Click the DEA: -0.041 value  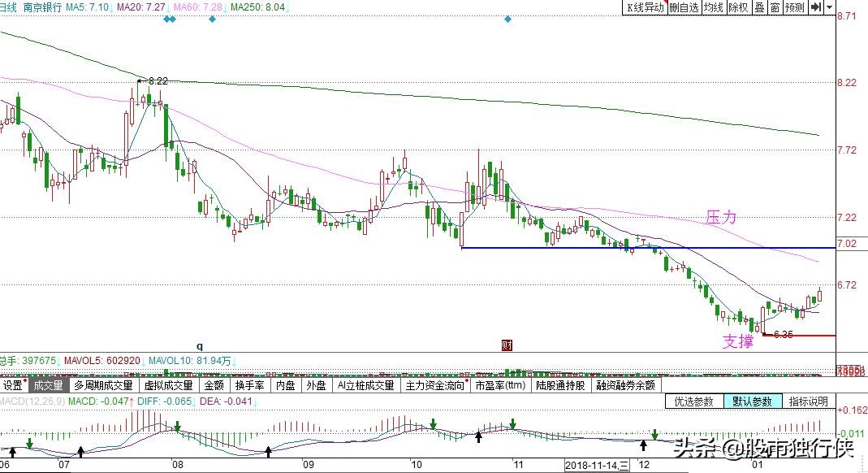pos(226,401)
